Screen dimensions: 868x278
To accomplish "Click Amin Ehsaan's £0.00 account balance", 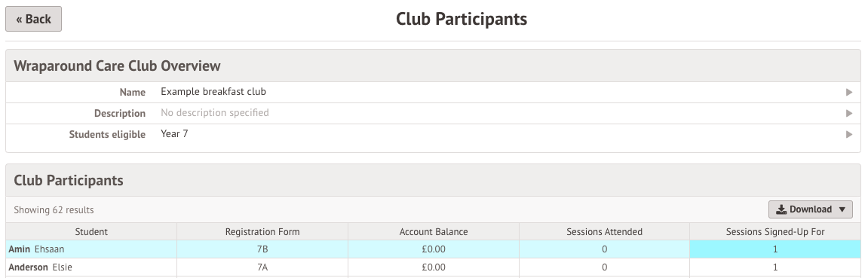I will [x=434, y=249].
